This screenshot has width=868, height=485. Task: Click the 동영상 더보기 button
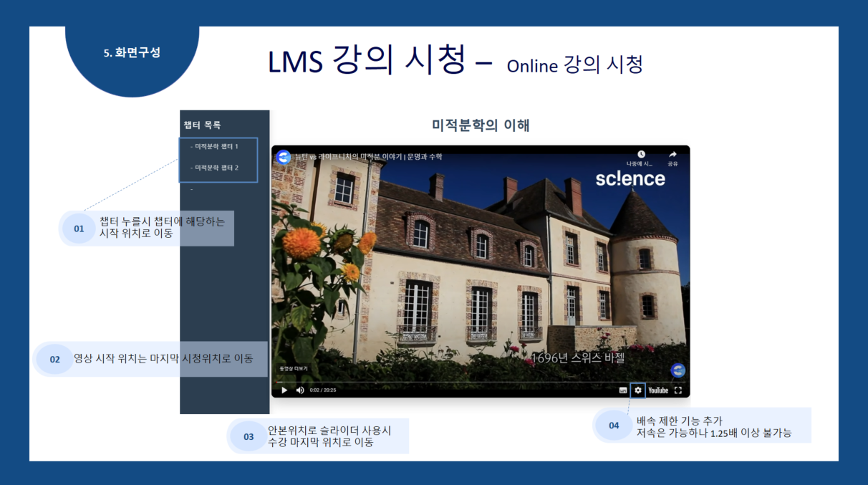pos(294,369)
